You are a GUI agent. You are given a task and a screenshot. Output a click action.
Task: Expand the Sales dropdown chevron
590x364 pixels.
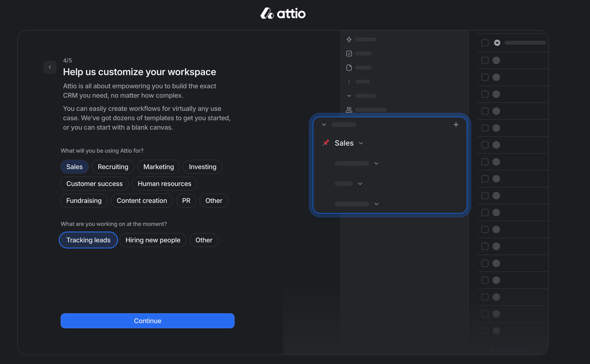pyautogui.click(x=361, y=143)
